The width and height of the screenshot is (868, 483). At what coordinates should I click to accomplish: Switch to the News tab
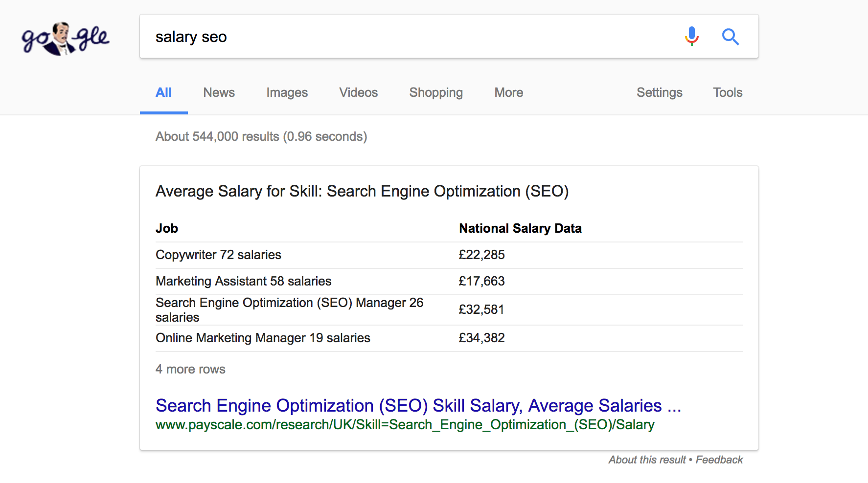tap(219, 92)
